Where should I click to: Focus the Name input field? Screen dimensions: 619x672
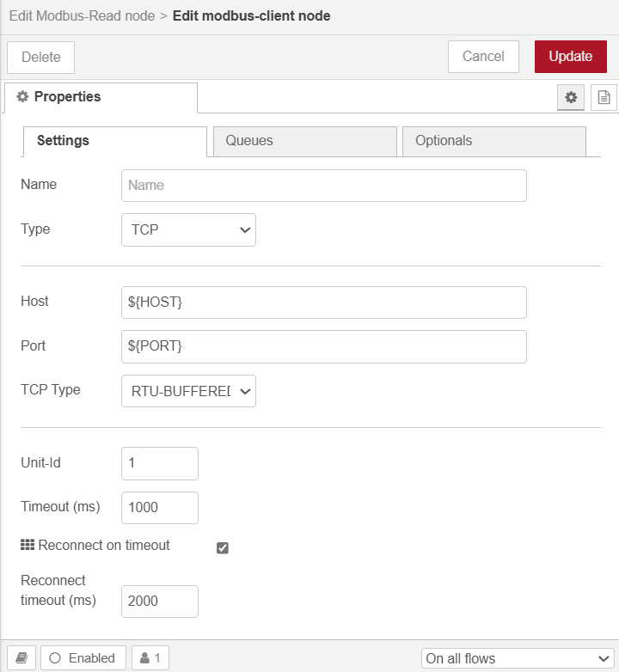[x=323, y=186]
